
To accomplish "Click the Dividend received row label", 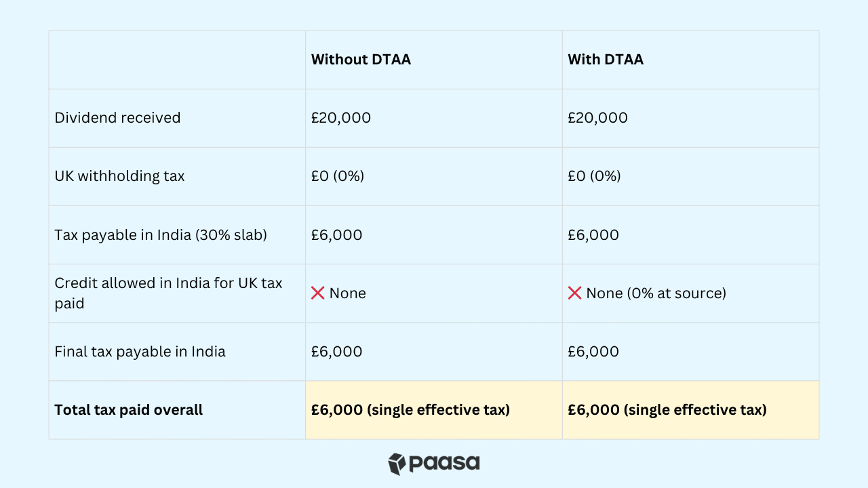I will pyautogui.click(x=117, y=118).
